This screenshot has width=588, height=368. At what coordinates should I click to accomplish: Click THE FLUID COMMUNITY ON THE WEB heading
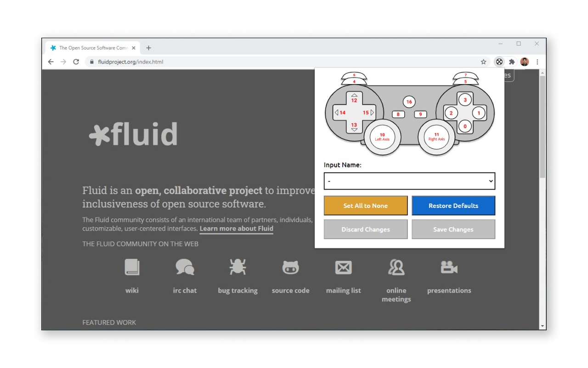click(x=140, y=244)
